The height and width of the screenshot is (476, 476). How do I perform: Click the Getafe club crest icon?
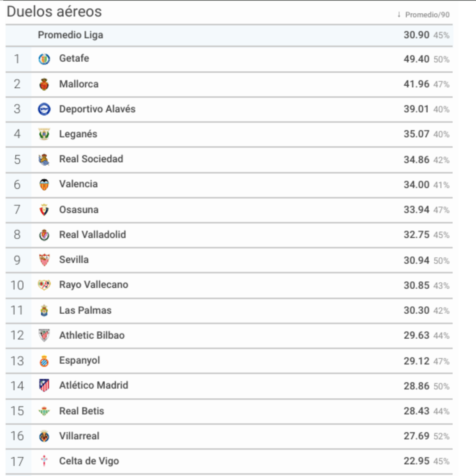click(x=44, y=59)
